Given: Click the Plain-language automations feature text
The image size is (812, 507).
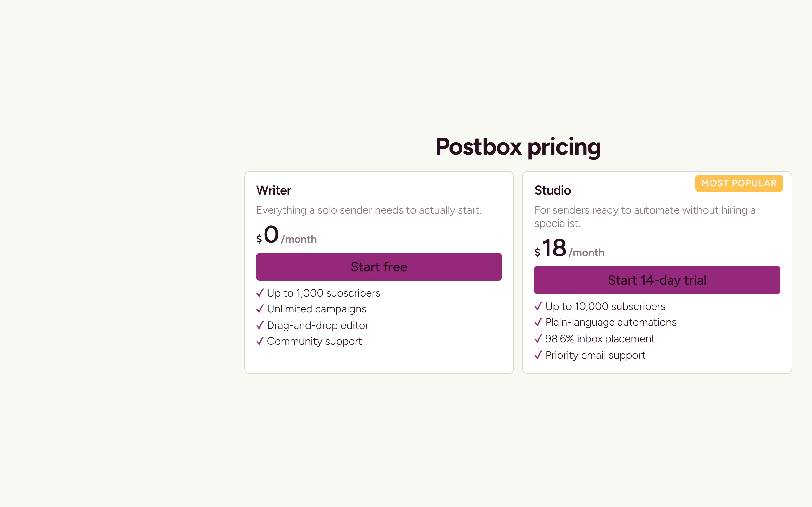Looking at the screenshot, I should pos(611,322).
